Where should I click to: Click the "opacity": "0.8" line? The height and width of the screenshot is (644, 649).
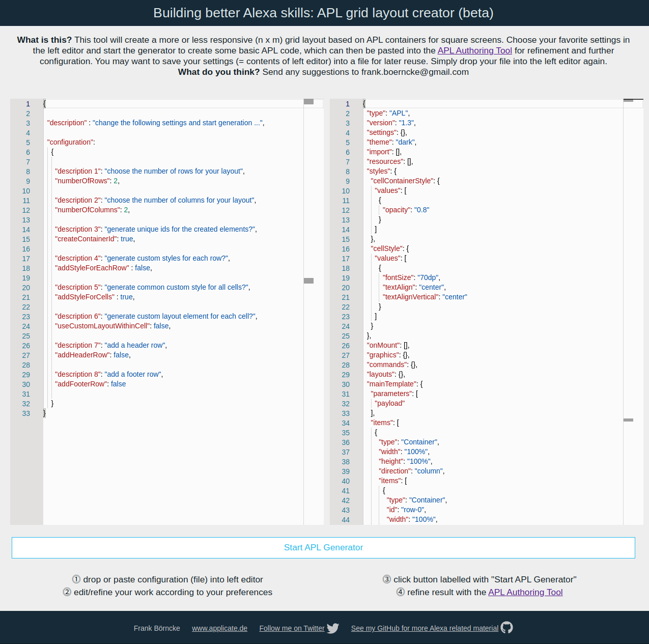pyautogui.click(x=406, y=210)
